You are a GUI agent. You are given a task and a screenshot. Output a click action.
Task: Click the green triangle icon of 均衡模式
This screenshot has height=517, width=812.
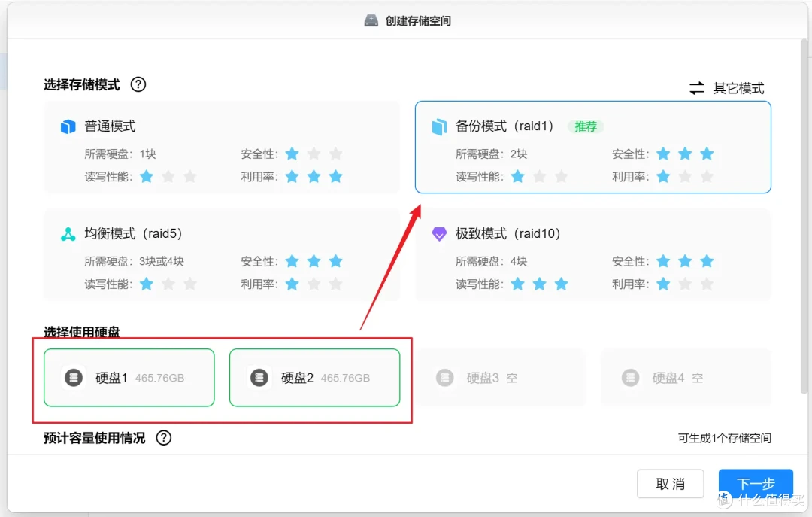[68, 234]
